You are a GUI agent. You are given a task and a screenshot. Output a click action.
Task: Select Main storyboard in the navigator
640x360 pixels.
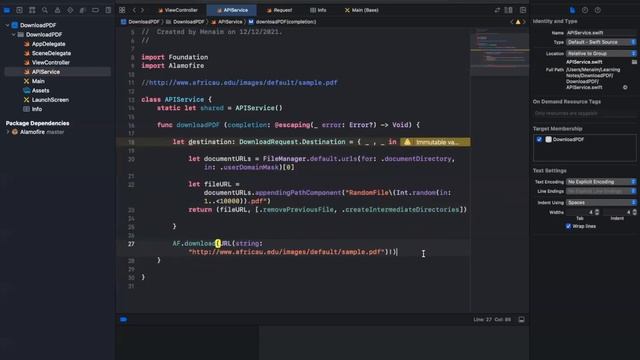[x=38, y=82]
